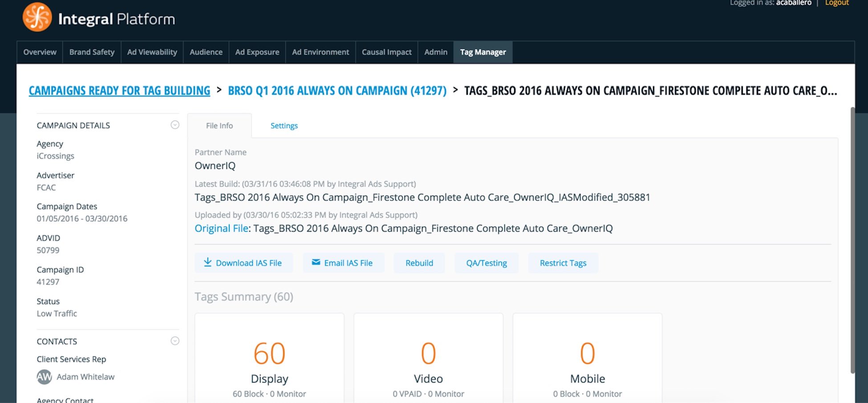The height and width of the screenshot is (403, 868).
Task: Select the Tag Manager tab
Action: click(483, 52)
